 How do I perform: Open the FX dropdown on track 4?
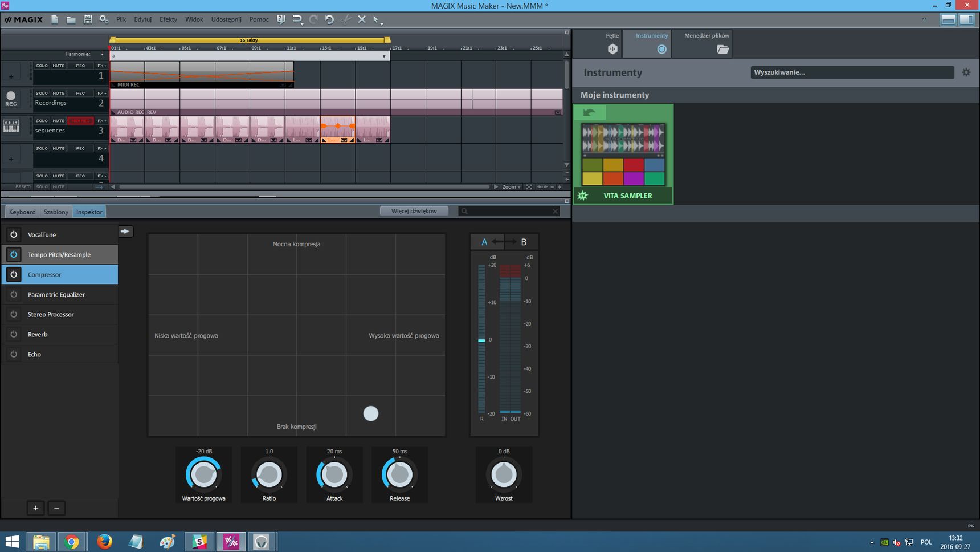[101, 148]
